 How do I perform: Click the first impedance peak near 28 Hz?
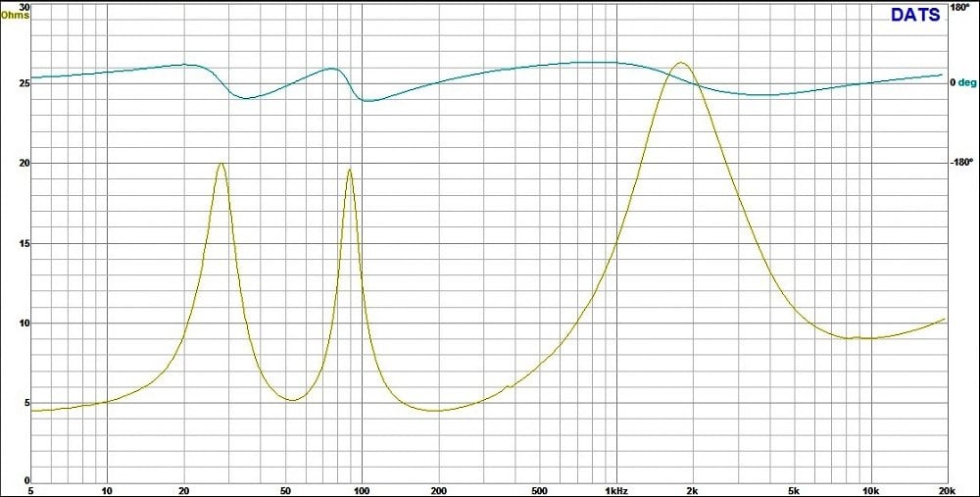[x=221, y=164]
